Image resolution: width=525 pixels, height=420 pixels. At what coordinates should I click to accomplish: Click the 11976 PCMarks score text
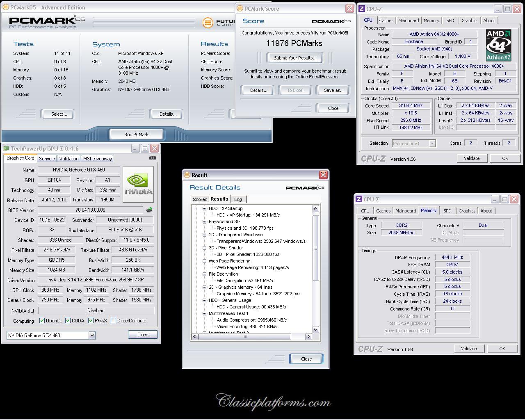tap(294, 43)
